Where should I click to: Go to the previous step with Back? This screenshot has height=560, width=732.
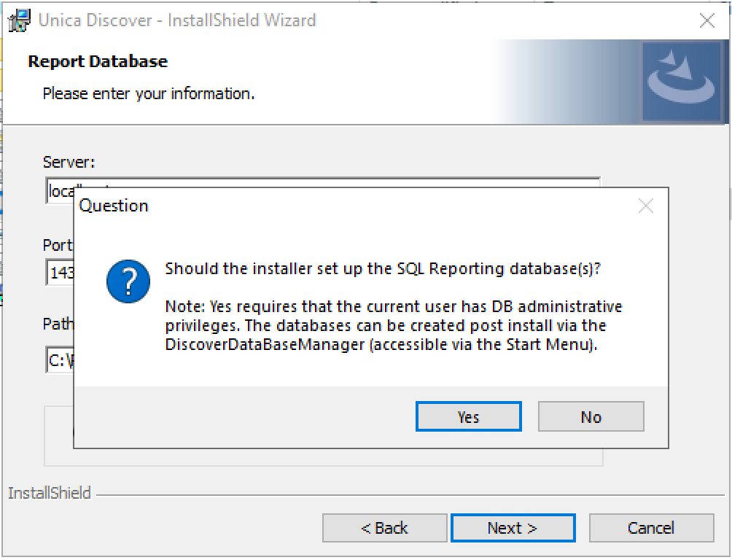tap(384, 528)
